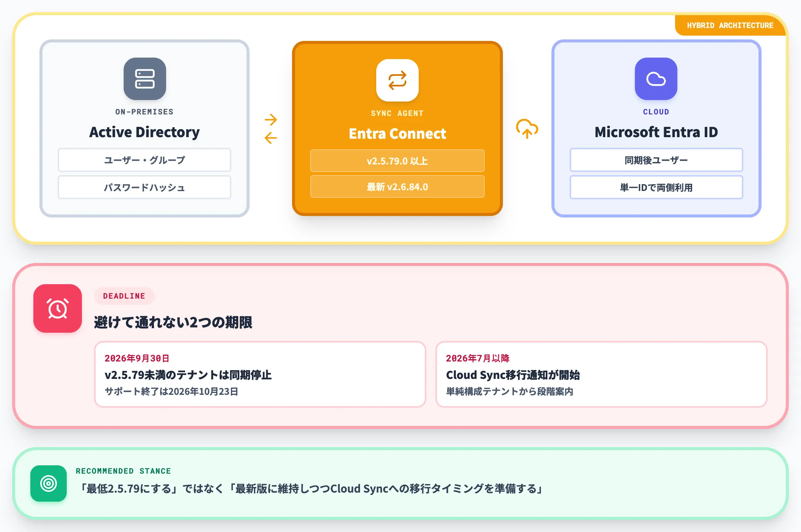801x532 pixels.
Task: Click the SYNC AGENT label
Action: [x=397, y=113]
